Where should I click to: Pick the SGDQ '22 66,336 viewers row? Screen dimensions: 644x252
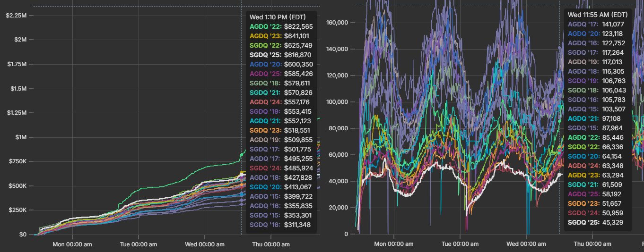595,147
